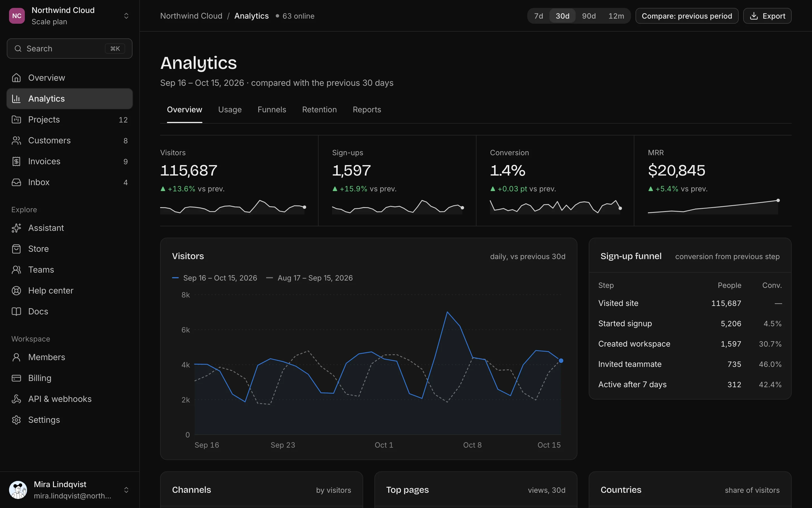Click the Settings gear icon
This screenshot has width=812, height=508.
pyautogui.click(x=16, y=420)
